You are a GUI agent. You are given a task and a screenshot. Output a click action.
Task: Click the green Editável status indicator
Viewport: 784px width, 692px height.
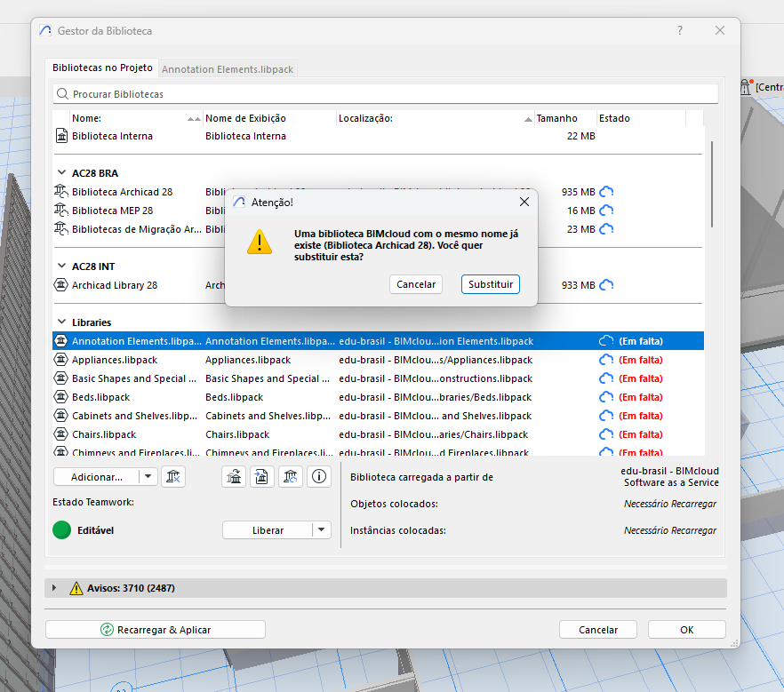(62, 530)
